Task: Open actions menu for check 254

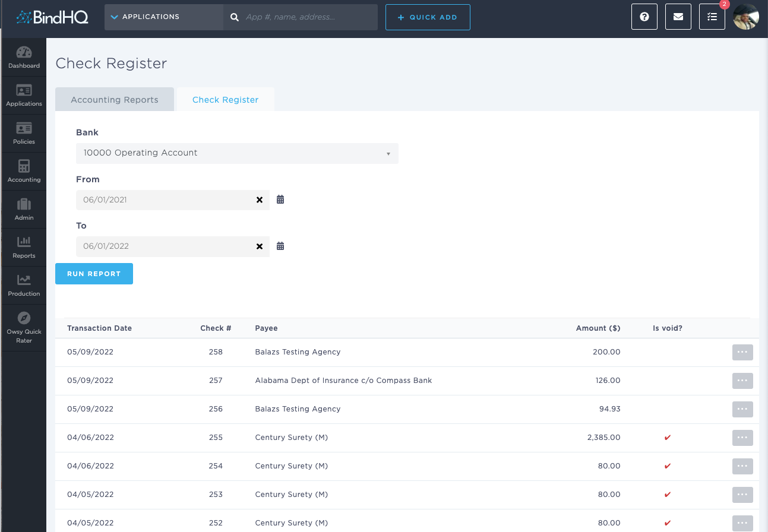Action: (742, 466)
